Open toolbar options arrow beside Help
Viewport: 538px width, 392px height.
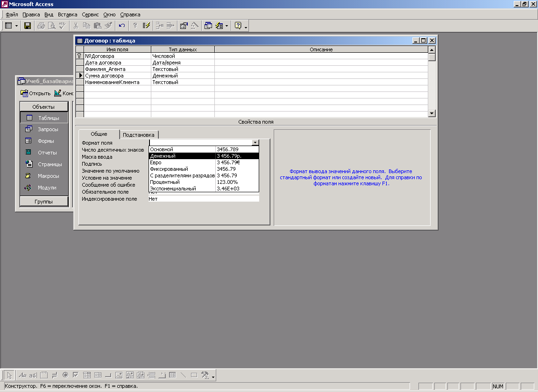point(246,27)
